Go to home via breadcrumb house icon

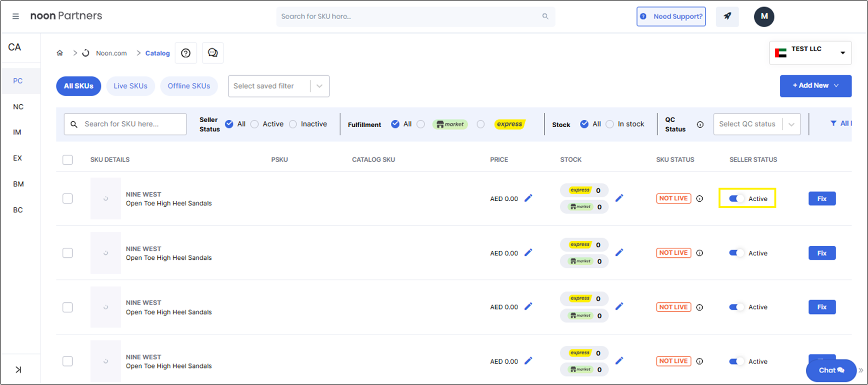click(60, 53)
